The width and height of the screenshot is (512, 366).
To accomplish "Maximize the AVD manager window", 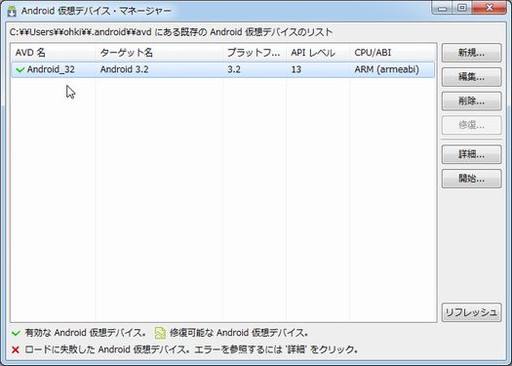I will tap(462, 8).
